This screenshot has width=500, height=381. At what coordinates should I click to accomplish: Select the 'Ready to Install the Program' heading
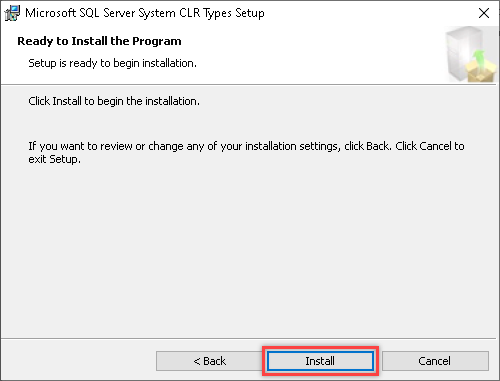point(99,41)
